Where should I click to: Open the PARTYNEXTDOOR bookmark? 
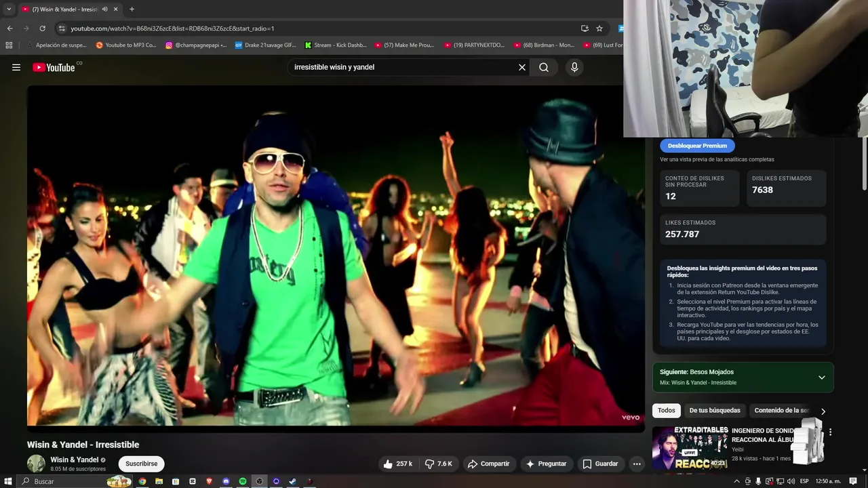[475, 45]
